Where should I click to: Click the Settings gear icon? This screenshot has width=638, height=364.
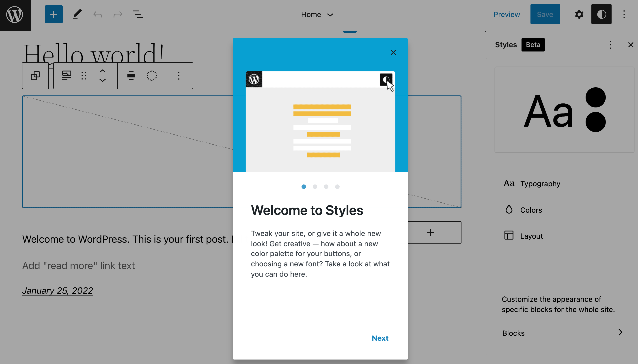(579, 14)
